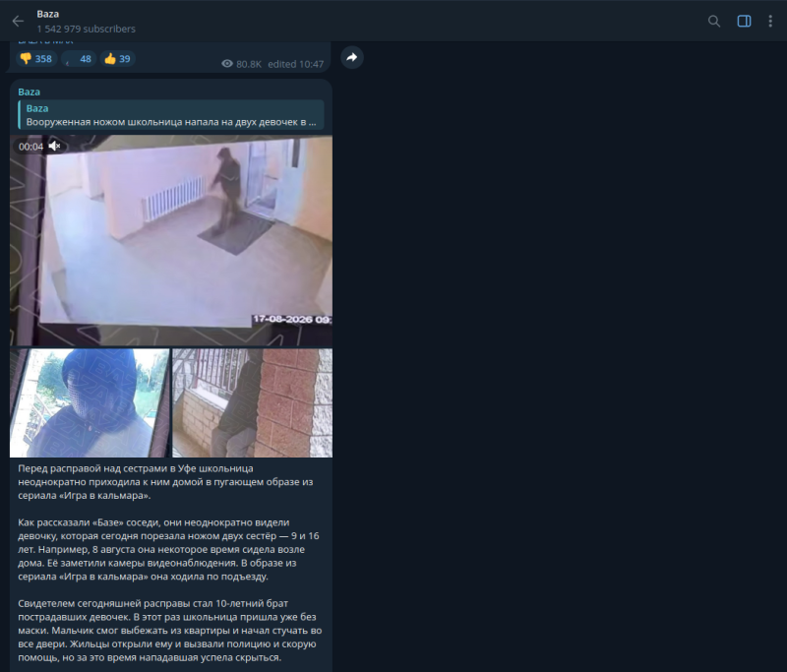Open search in the Baza channel
The width and height of the screenshot is (787, 672).
click(714, 21)
